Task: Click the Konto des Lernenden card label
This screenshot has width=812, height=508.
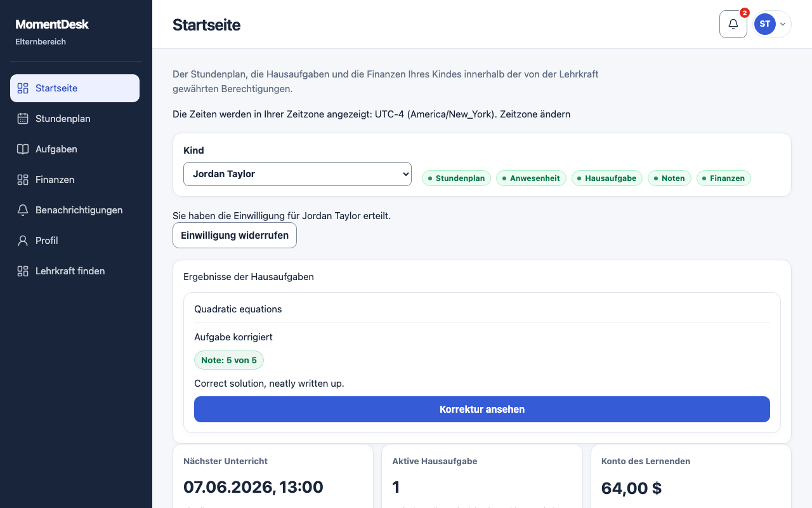Action: click(646, 461)
